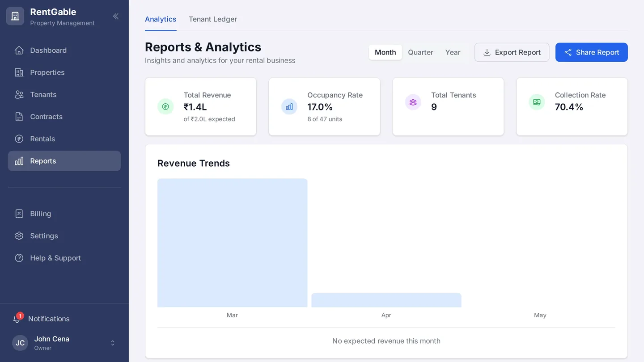Collapse the sidebar with the double chevron
Viewport: 644px width, 362px height.
click(x=116, y=16)
